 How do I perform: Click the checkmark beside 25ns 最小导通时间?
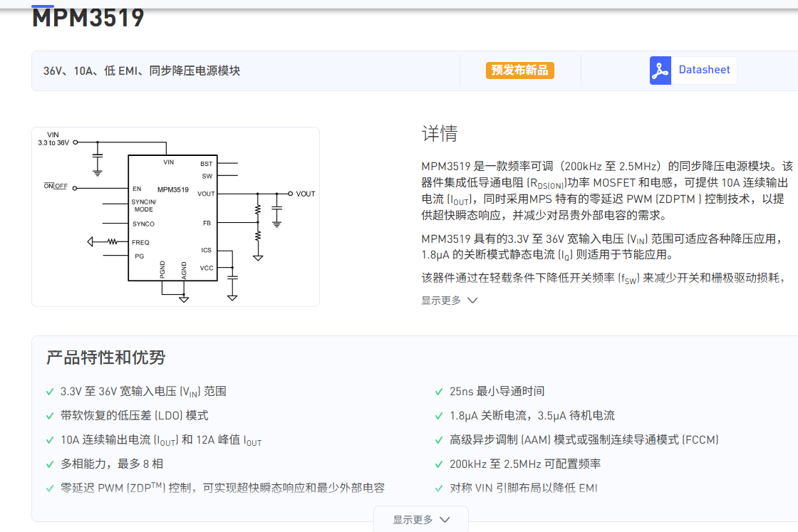coord(439,392)
